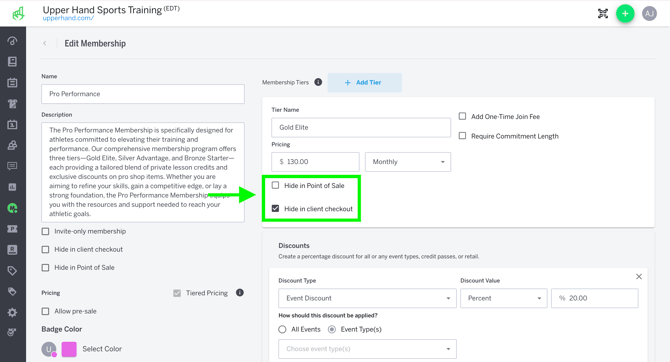The height and width of the screenshot is (362, 670).
Task: Click the Edit Membership page title
Action: point(95,44)
